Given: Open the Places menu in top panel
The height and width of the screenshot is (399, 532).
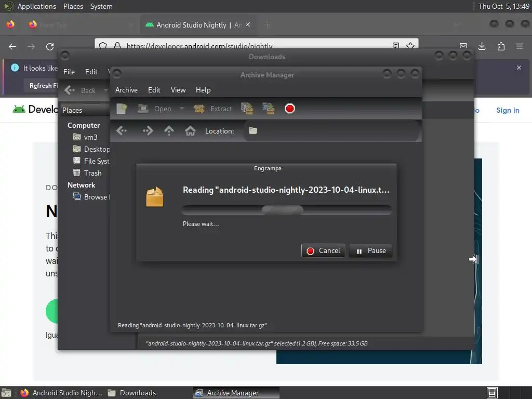Looking at the screenshot, I should (x=73, y=6).
